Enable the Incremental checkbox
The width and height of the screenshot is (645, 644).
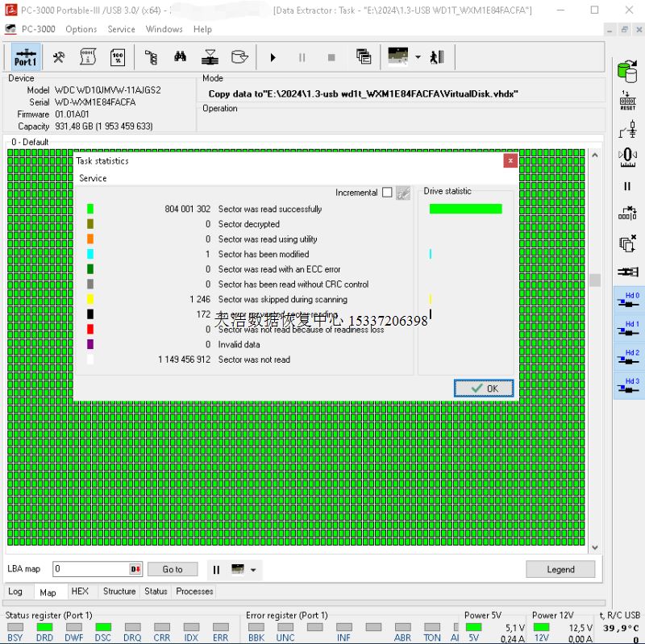387,193
